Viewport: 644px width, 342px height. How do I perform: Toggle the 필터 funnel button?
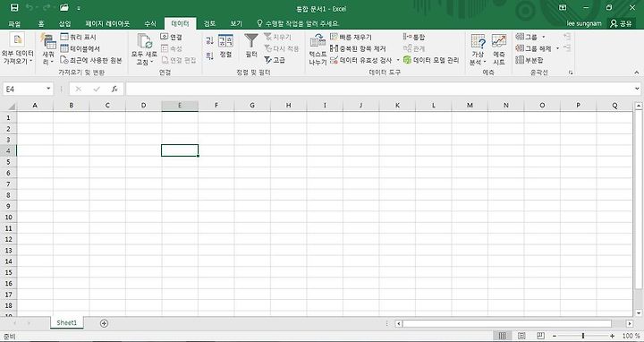251,46
